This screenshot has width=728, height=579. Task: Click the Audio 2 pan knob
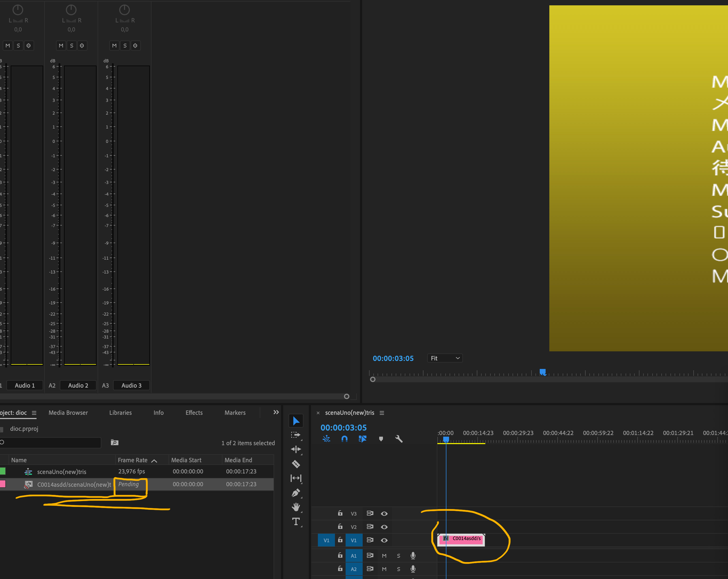point(71,10)
